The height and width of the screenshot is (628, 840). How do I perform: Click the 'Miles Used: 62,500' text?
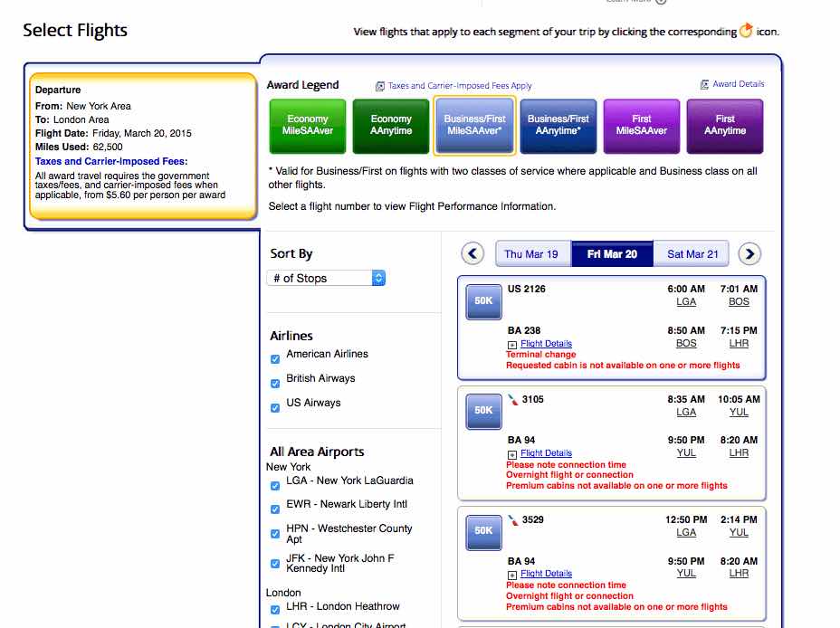(79, 147)
